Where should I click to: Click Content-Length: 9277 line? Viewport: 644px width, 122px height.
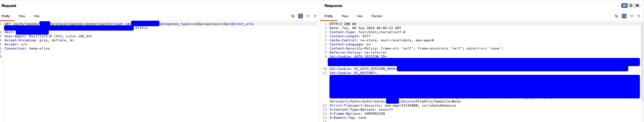point(350,36)
